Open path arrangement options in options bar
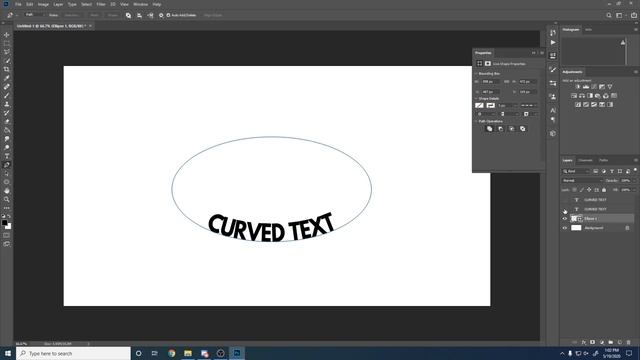Screen dimensions: 640x360 tap(151, 15)
